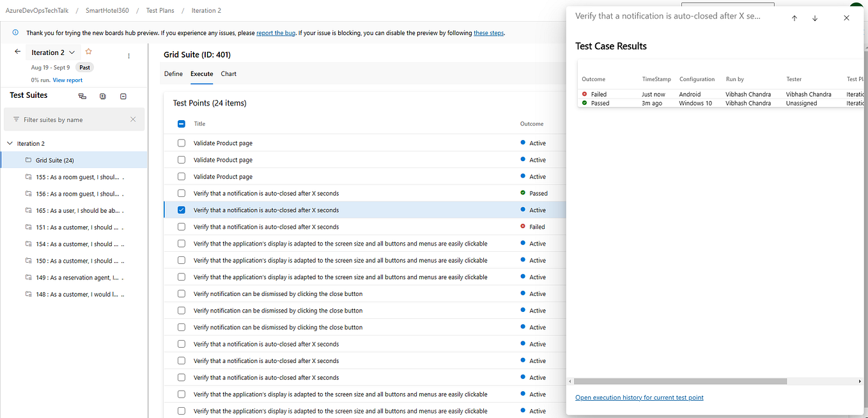Check the first Validate Product page test point
The image size is (868, 418).
[181, 143]
